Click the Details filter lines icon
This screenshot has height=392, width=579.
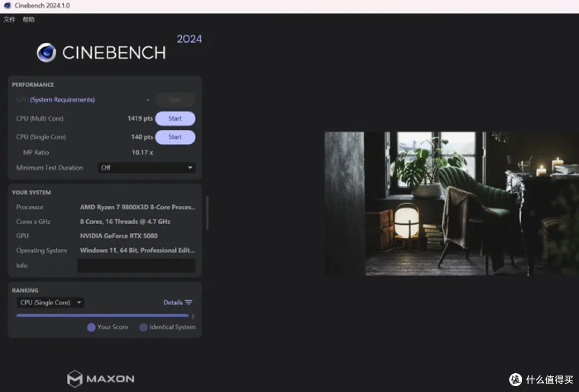click(x=189, y=302)
